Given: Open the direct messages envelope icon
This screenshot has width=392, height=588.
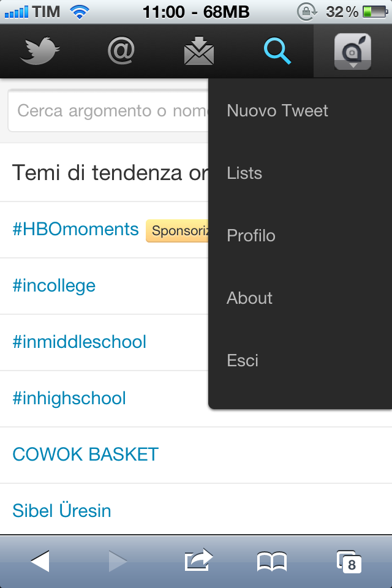Looking at the screenshot, I should (199, 51).
